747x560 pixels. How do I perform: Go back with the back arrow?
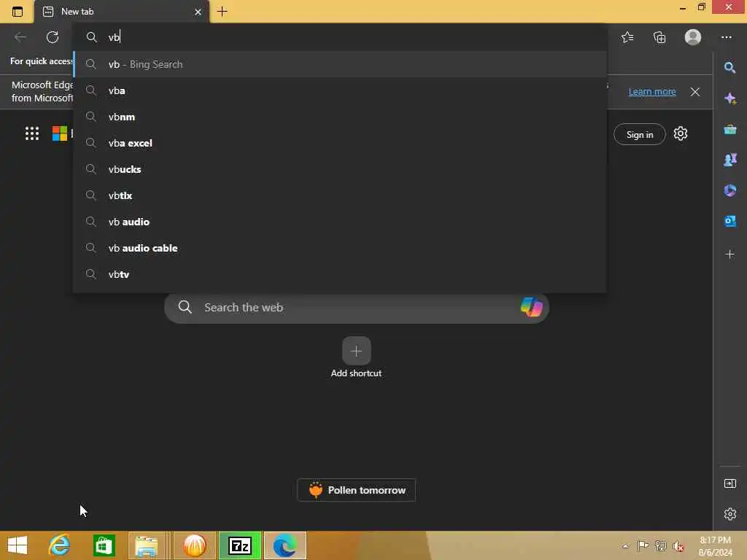point(20,37)
